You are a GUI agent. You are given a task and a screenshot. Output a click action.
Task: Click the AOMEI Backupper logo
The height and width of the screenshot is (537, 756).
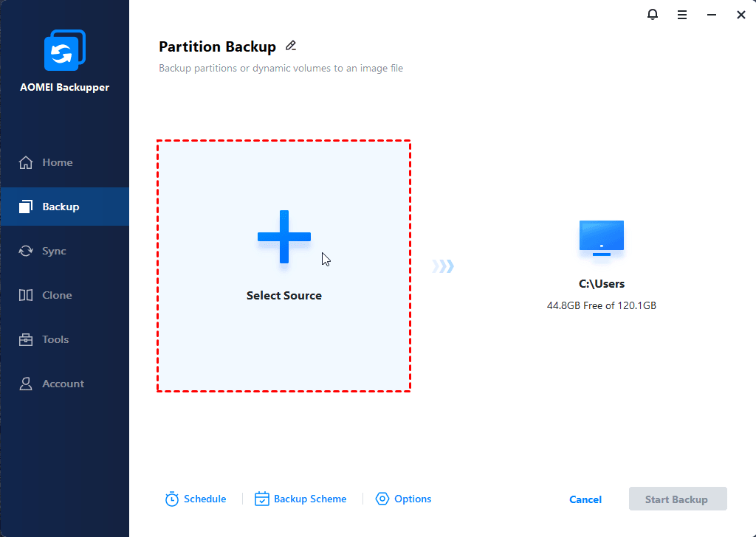[x=64, y=49]
